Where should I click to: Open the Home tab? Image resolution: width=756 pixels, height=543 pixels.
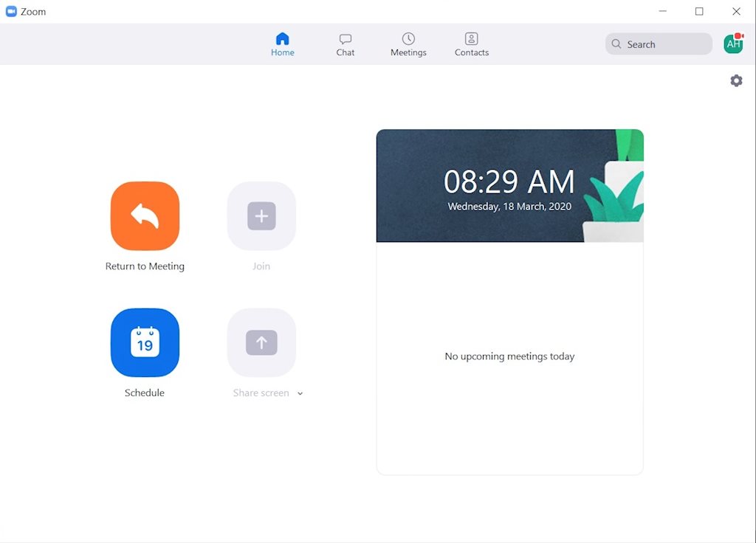coord(282,44)
